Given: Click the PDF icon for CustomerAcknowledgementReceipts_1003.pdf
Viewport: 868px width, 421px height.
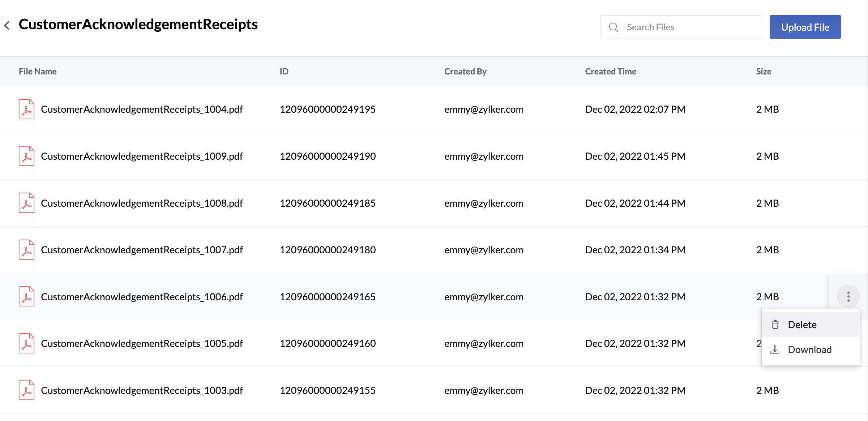Looking at the screenshot, I should [26, 390].
